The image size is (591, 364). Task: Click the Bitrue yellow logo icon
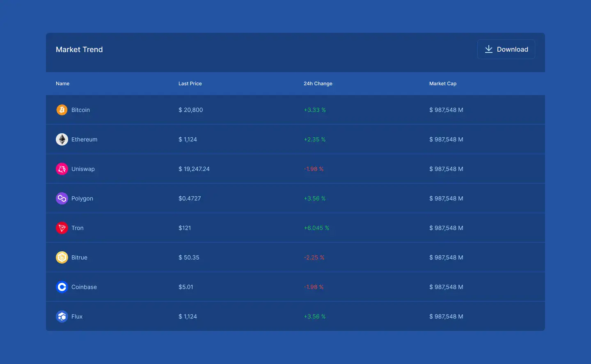click(62, 257)
